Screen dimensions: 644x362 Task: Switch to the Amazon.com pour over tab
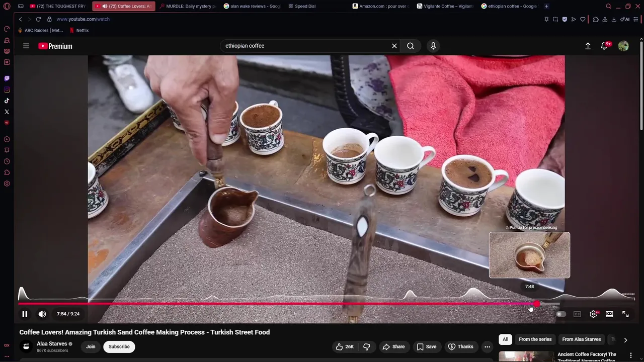[x=381, y=7]
